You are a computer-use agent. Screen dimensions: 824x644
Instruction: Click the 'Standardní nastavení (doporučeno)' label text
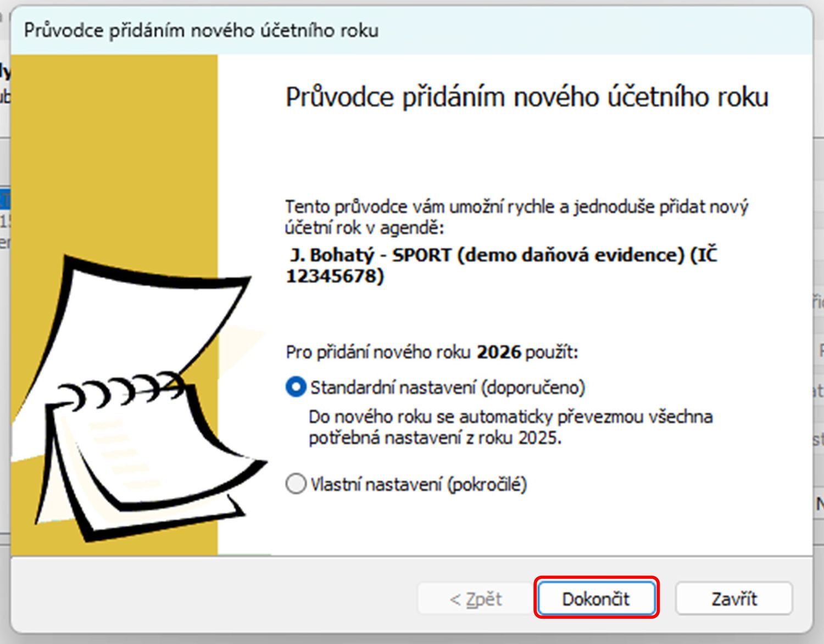447,388
